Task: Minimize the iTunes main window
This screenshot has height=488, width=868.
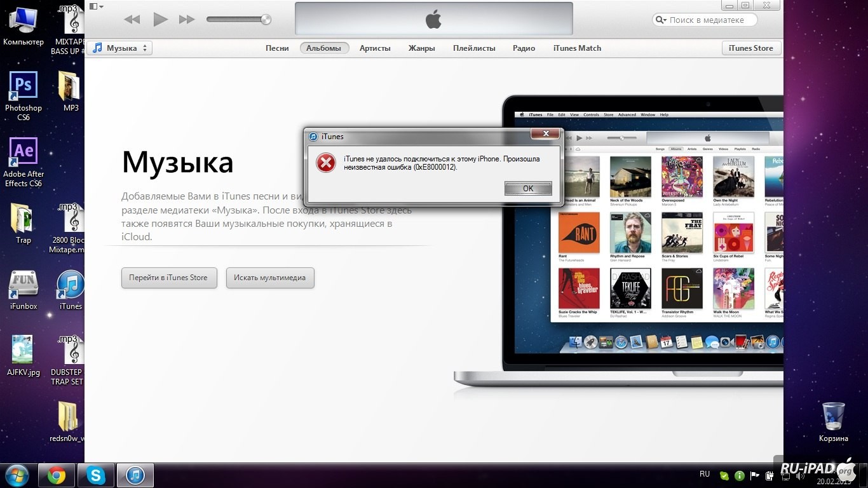Action: [x=729, y=5]
